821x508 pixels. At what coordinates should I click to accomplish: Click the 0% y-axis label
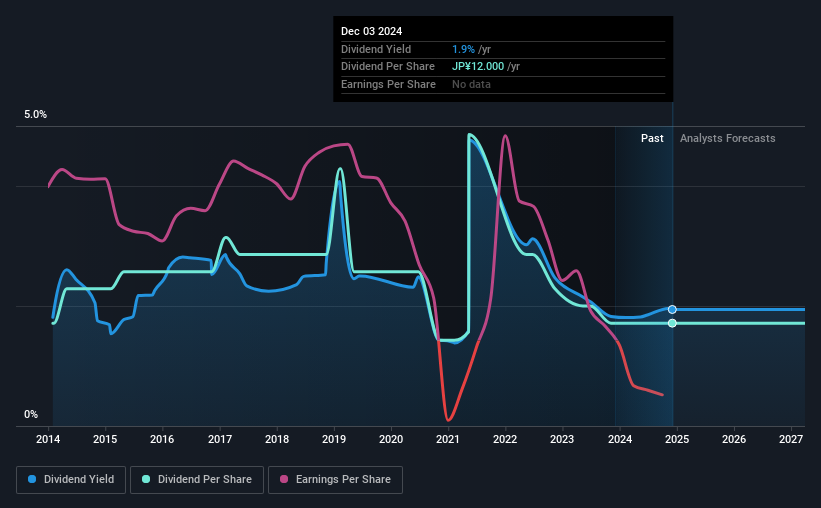click(31, 414)
